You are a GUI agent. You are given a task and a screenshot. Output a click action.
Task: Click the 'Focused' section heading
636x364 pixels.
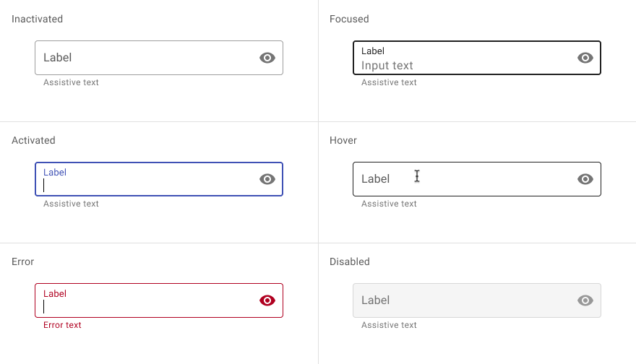click(x=349, y=19)
